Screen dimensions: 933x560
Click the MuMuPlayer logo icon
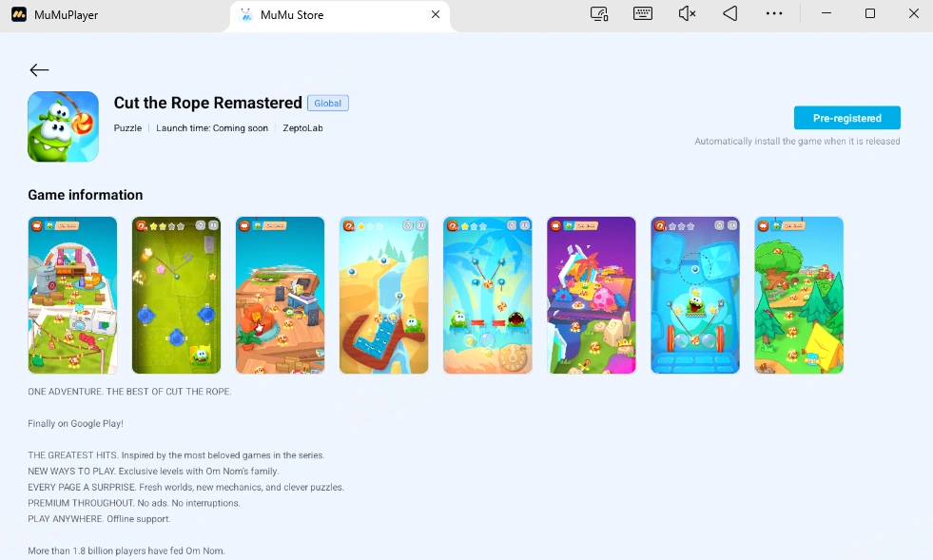pyautogui.click(x=19, y=14)
